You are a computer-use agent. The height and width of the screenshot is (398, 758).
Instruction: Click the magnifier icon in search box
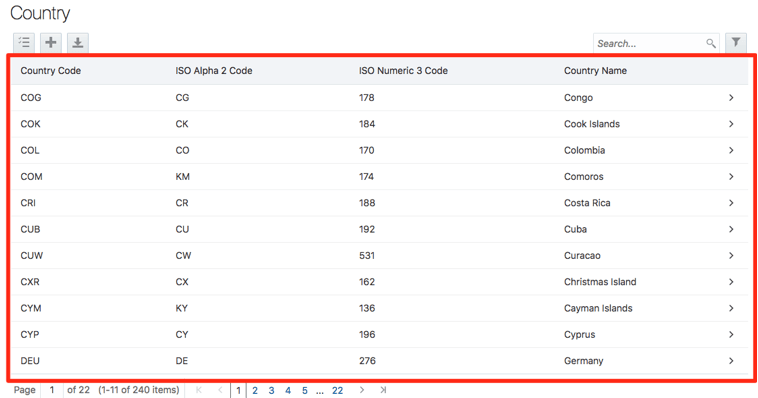[711, 44]
